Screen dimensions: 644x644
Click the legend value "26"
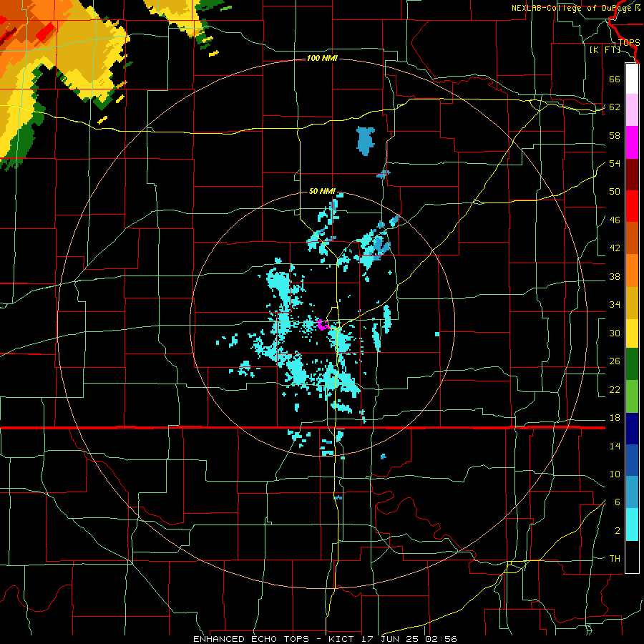point(615,361)
